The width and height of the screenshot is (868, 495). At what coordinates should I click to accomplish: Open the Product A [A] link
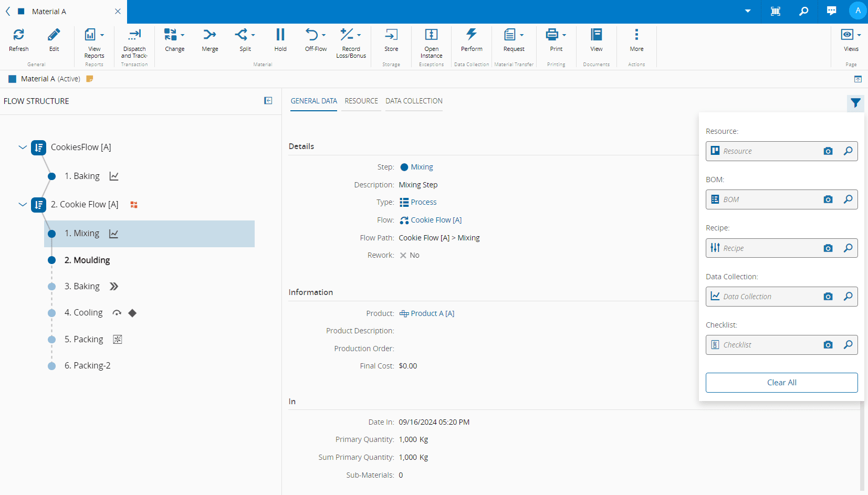432,313
